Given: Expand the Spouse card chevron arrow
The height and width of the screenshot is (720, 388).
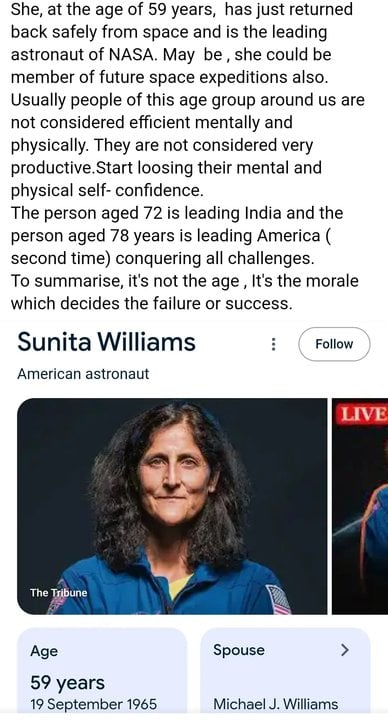Looking at the screenshot, I should [x=345, y=650].
